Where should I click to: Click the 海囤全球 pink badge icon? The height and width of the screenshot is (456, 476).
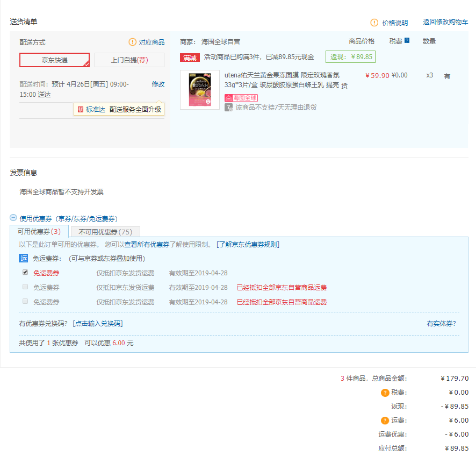(241, 98)
